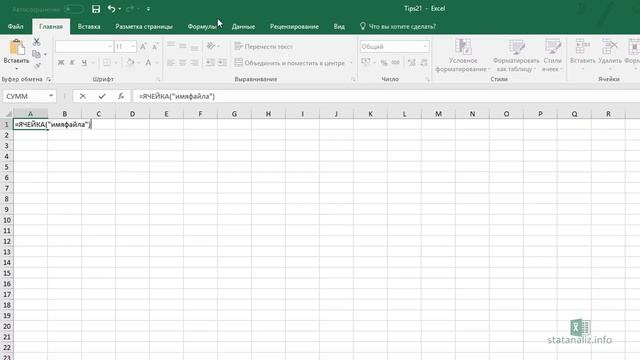Click the percent style icon
The height and width of the screenshot is (360, 640).
click(384, 62)
